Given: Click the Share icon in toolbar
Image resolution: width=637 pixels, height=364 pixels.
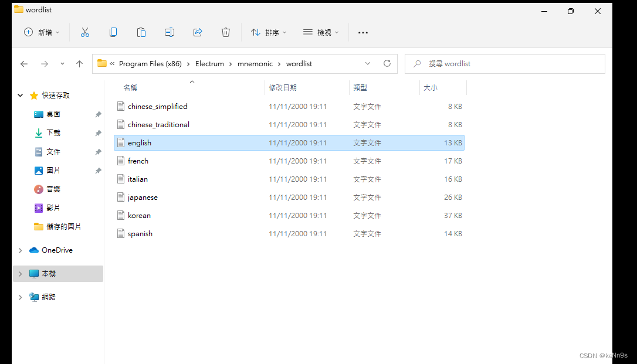Looking at the screenshot, I should 198,32.
